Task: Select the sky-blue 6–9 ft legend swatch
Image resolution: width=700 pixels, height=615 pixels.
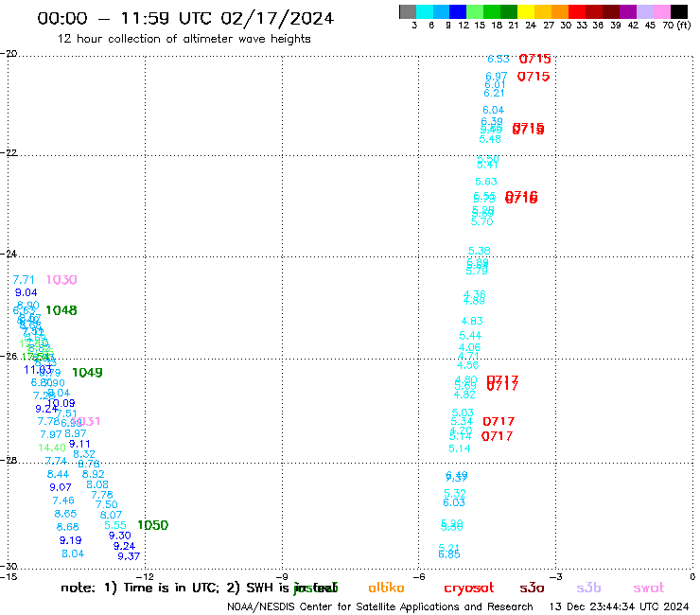Action: (442, 11)
